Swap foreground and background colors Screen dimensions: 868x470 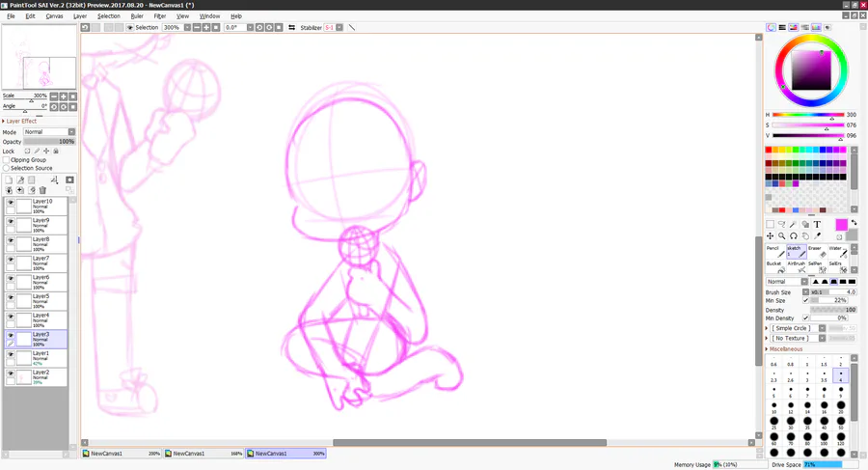[854, 222]
